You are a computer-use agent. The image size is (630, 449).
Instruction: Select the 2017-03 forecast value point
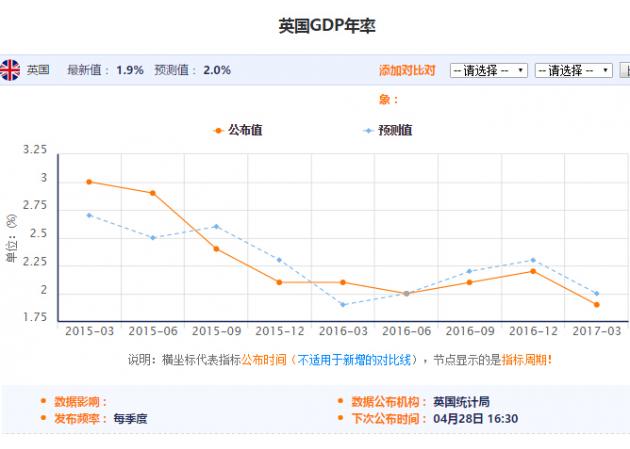point(597,294)
